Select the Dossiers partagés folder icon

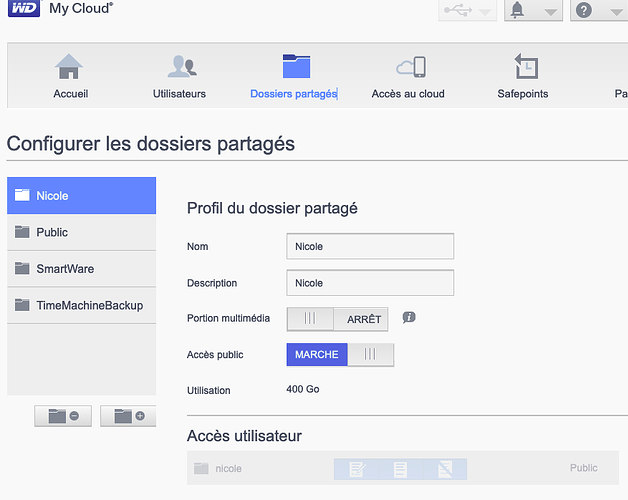tap(296, 66)
